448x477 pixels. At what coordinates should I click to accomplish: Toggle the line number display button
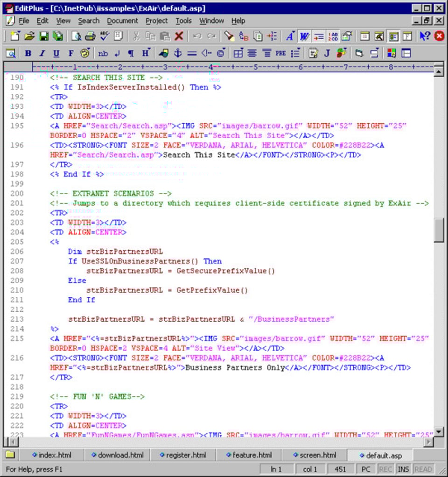[333, 36]
